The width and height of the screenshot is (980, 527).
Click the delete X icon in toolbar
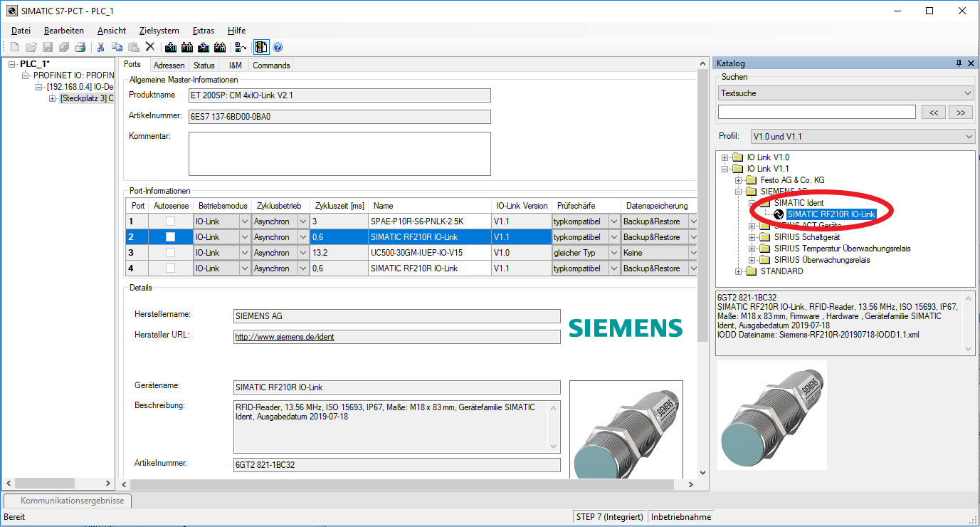click(149, 47)
